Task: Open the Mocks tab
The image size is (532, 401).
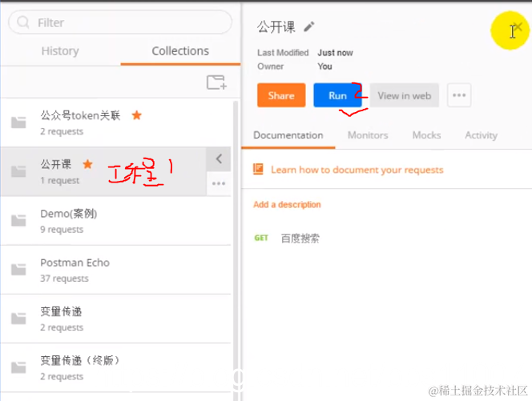Action: 426,135
